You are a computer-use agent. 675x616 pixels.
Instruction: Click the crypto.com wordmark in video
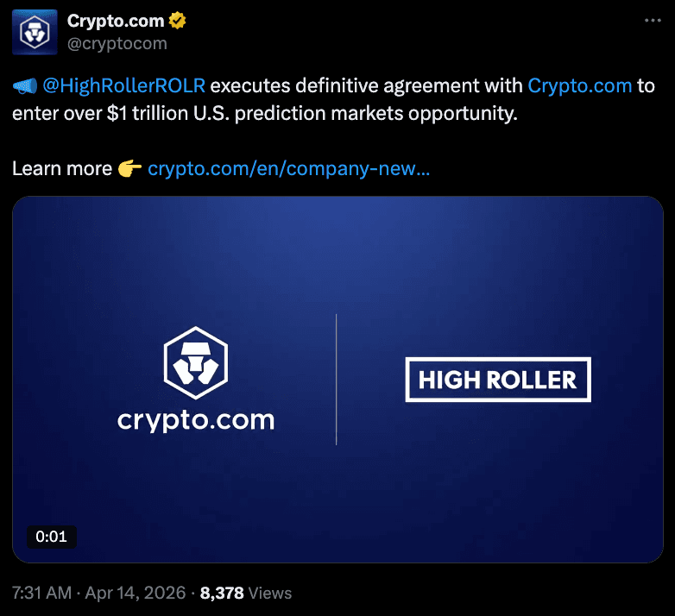(x=196, y=420)
